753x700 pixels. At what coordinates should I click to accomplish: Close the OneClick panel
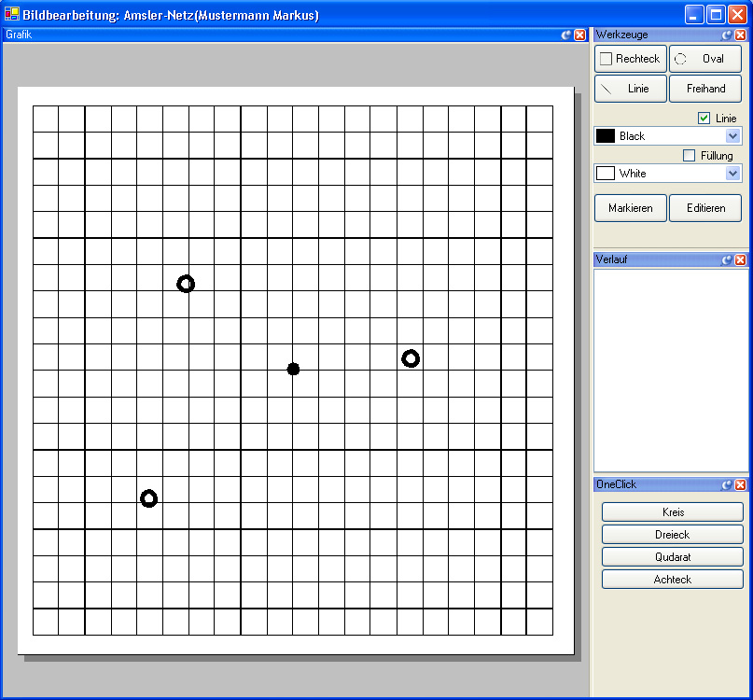741,484
